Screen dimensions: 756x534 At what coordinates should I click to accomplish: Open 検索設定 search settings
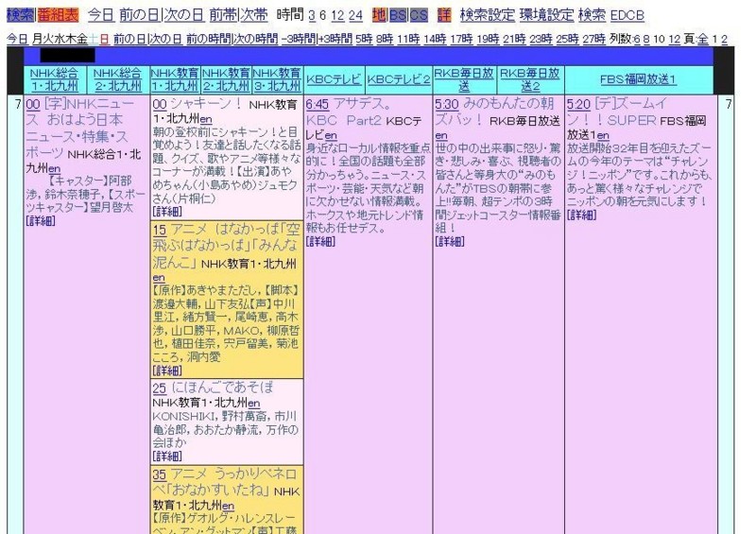coord(488,15)
